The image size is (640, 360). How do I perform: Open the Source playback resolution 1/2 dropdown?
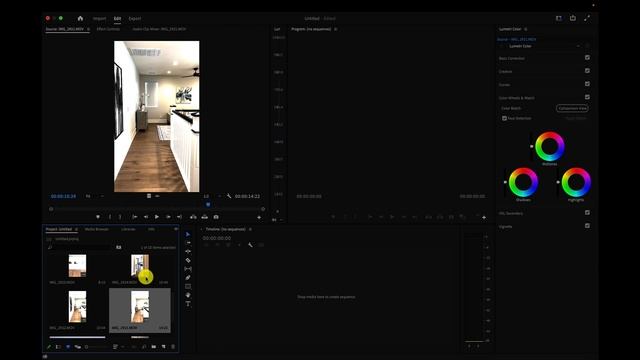tap(212, 196)
